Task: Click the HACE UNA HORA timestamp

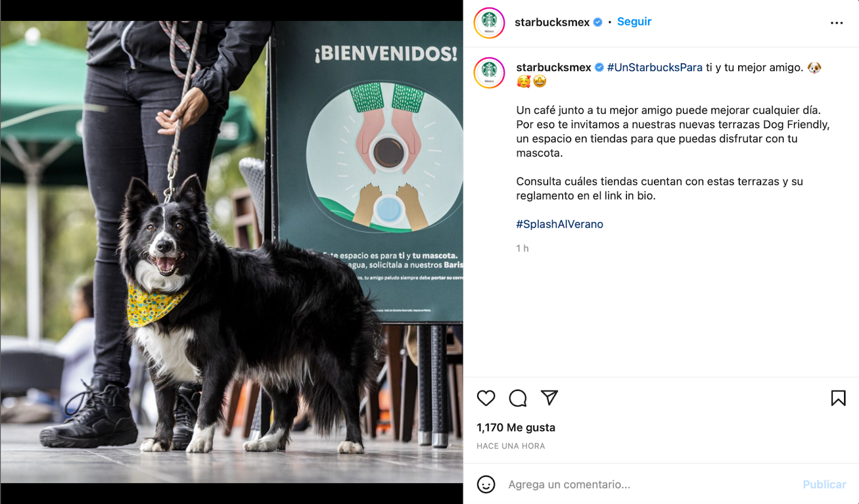Action: click(x=511, y=446)
